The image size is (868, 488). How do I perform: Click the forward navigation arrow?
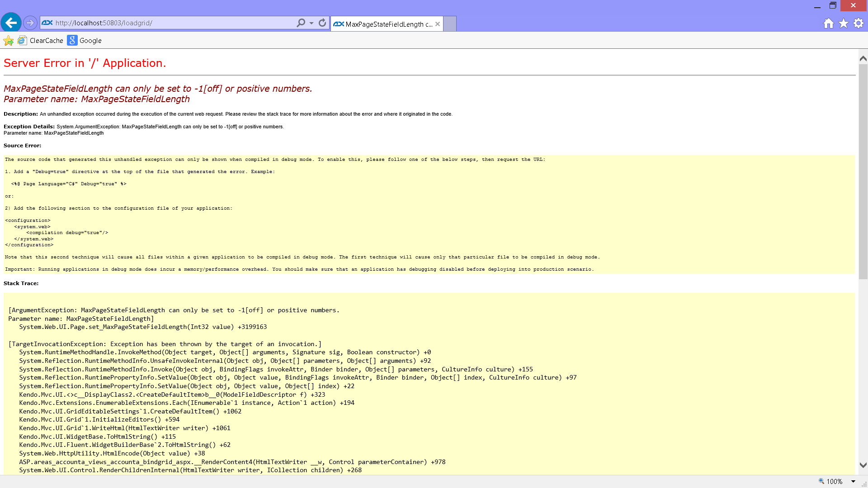pos(30,23)
